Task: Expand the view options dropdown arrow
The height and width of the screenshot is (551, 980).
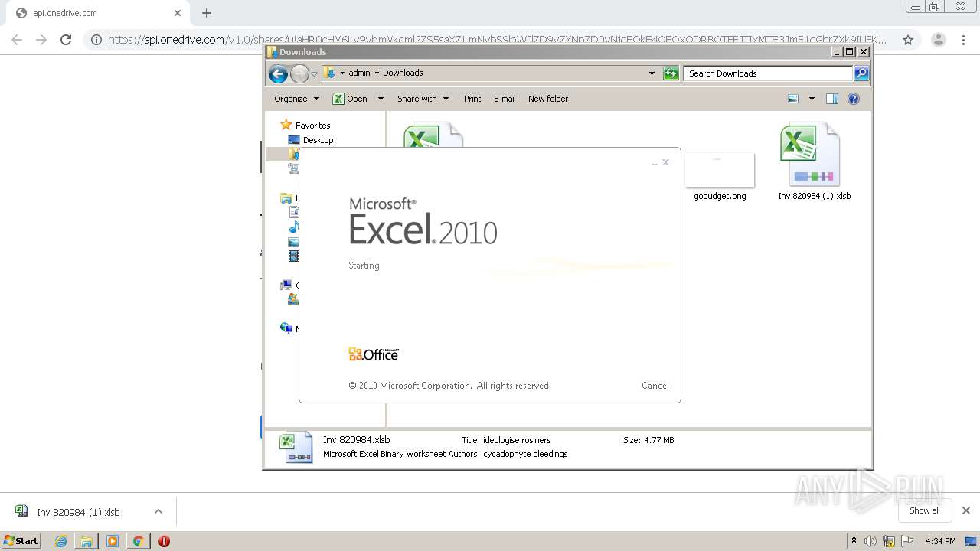Action: [812, 99]
